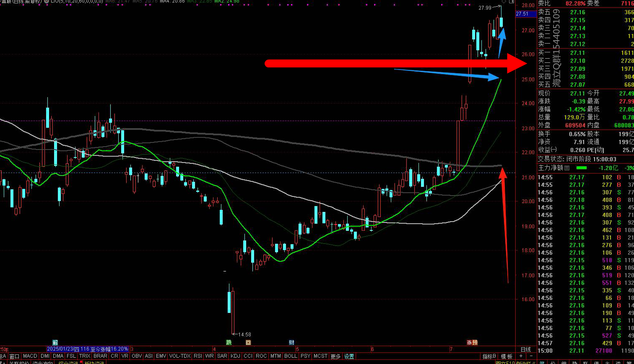Click the 财 marker icon
The image size is (634, 364).
click(291, 342)
